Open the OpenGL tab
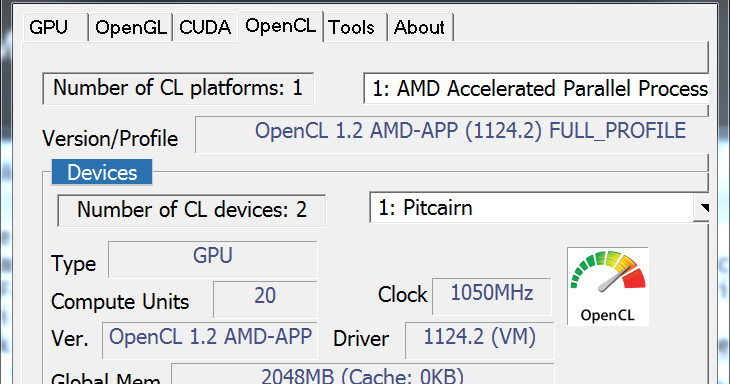The image size is (730, 384). 130,27
